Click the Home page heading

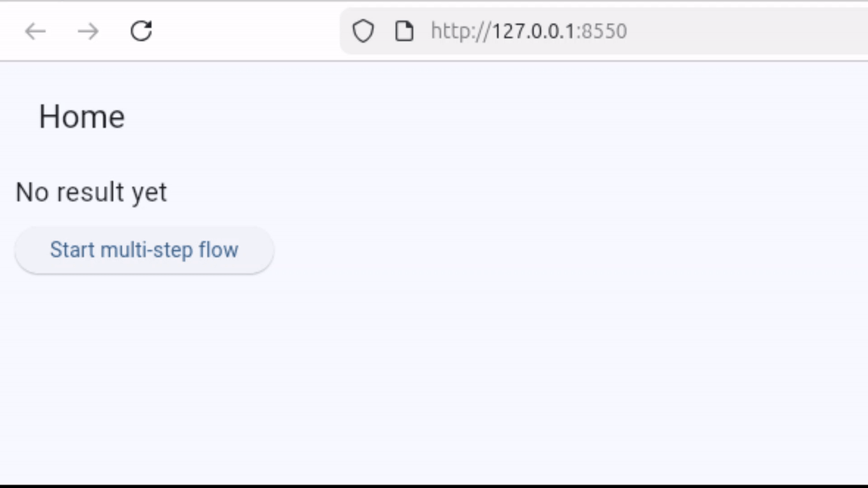82,116
